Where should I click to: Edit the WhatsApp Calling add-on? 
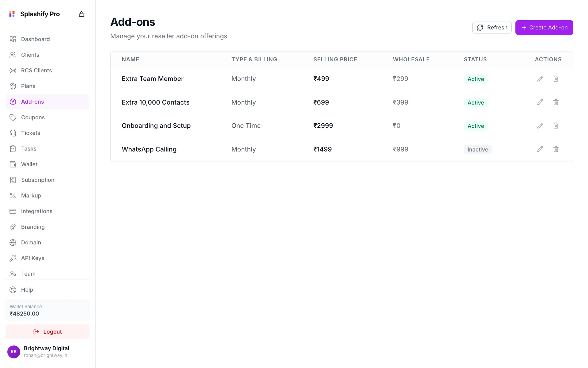[540, 149]
